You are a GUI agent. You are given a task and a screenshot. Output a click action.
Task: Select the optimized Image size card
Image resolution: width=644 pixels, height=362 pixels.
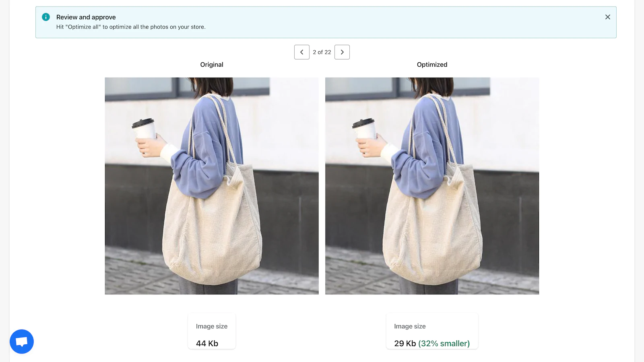(432, 331)
